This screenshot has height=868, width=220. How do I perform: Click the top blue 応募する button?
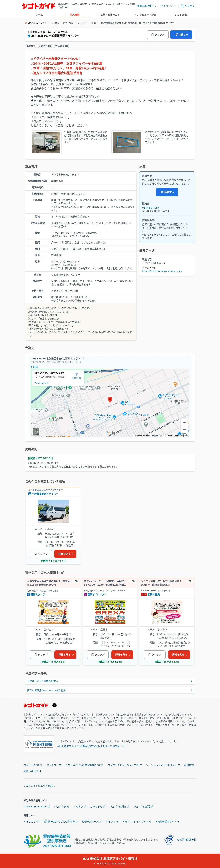(x=181, y=34)
